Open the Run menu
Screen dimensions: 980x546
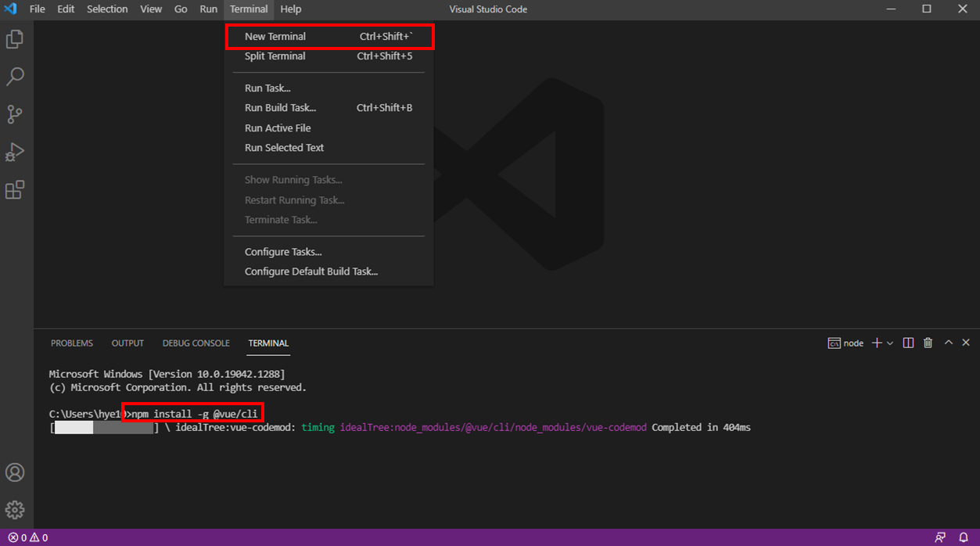pos(208,9)
